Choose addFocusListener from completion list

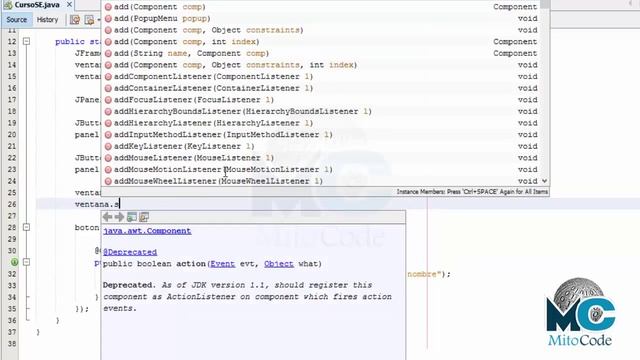pos(322,100)
